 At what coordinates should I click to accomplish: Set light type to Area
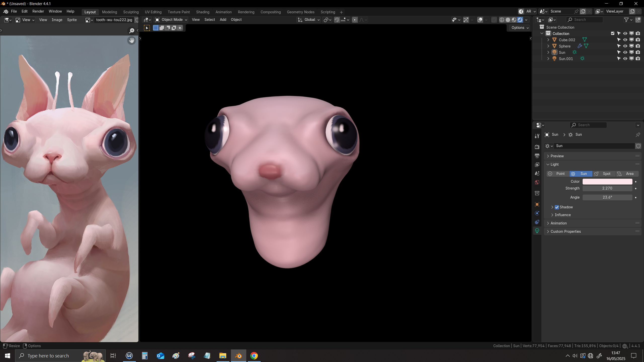coord(627,174)
